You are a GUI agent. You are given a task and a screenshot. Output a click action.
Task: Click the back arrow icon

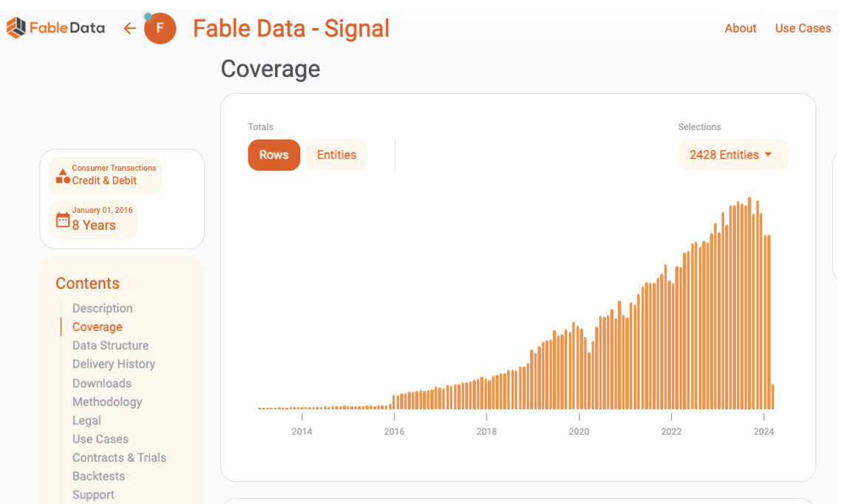(130, 28)
